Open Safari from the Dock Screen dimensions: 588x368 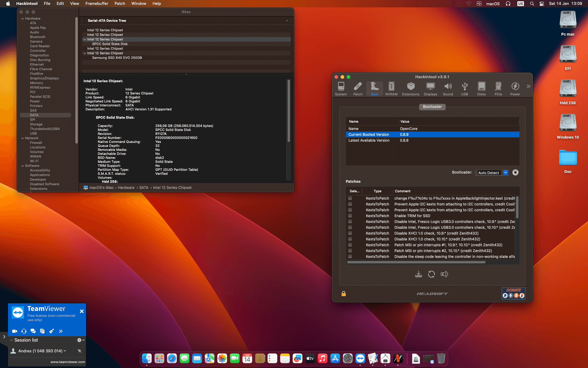coord(172,358)
